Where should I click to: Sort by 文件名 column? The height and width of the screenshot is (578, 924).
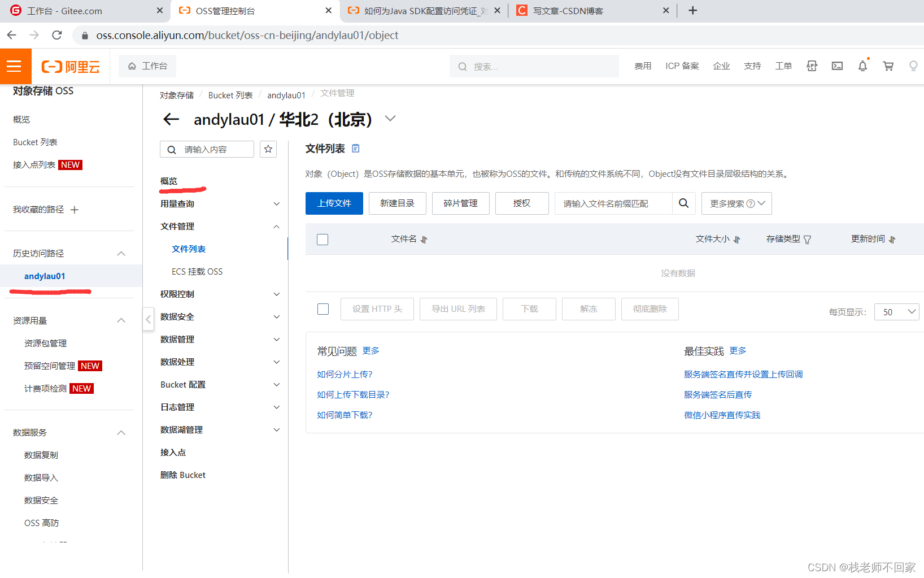(x=424, y=240)
